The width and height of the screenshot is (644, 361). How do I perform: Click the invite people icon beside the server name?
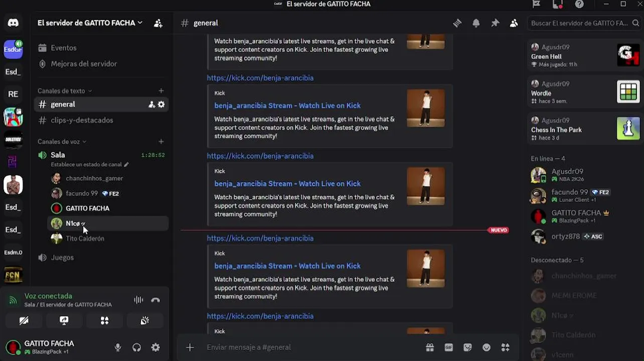[x=158, y=23]
